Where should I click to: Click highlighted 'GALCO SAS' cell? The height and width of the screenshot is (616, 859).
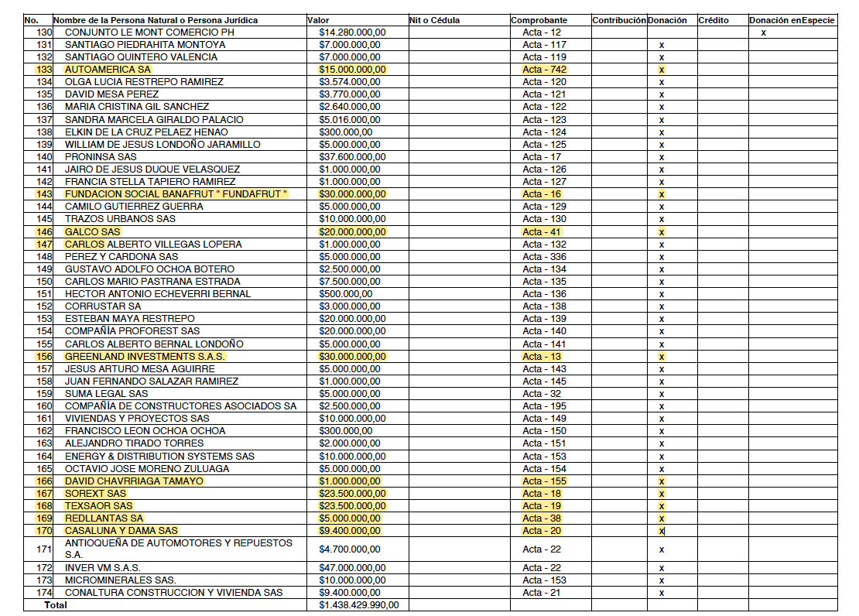coord(92,232)
